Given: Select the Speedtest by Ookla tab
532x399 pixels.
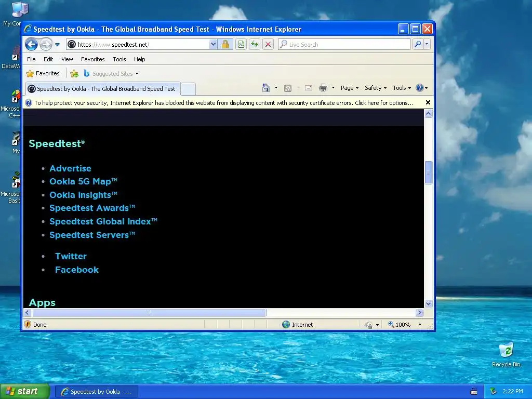Looking at the screenshot, I should pos(103,89).
